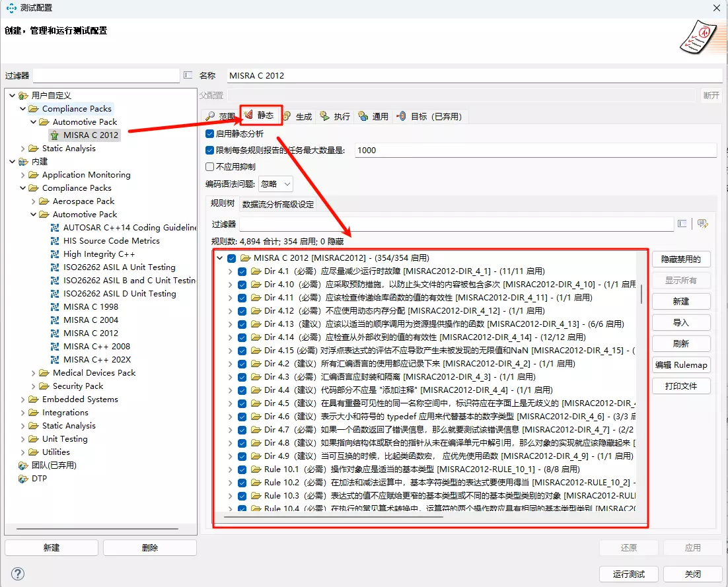The image size is (728, 587).
Task: Open rule filter options funnel icon
Action: (702, 224)
